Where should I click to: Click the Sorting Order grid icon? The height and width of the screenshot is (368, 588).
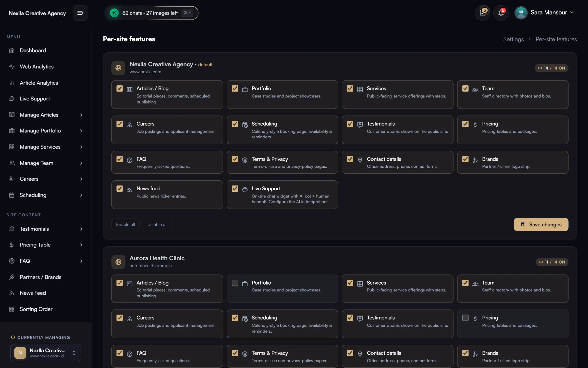click(x=12, y=309)
